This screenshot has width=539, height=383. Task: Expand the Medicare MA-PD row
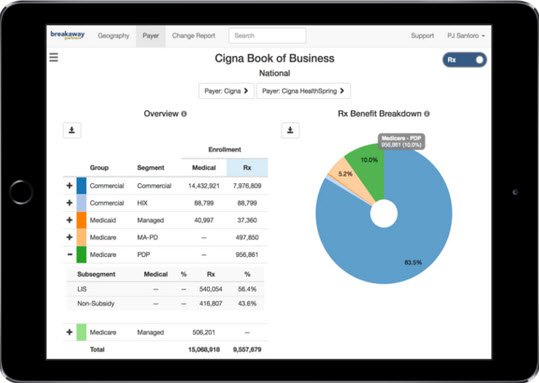coord(69,237)
